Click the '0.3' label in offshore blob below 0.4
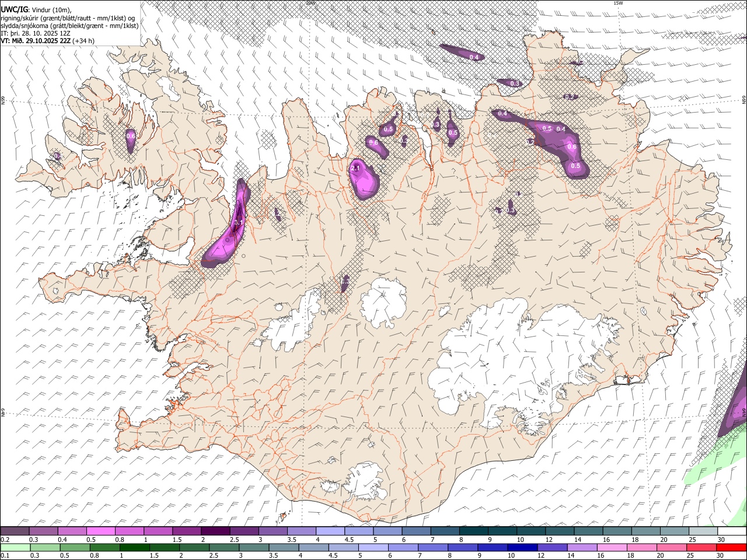The width and height of the screenshot is (747, 560). click(515, 84)
